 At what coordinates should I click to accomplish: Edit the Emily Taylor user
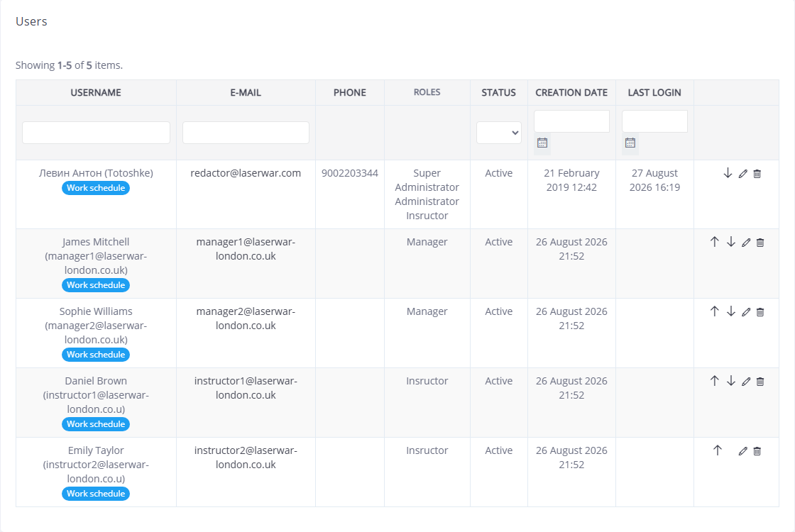(x=742, y=451)
